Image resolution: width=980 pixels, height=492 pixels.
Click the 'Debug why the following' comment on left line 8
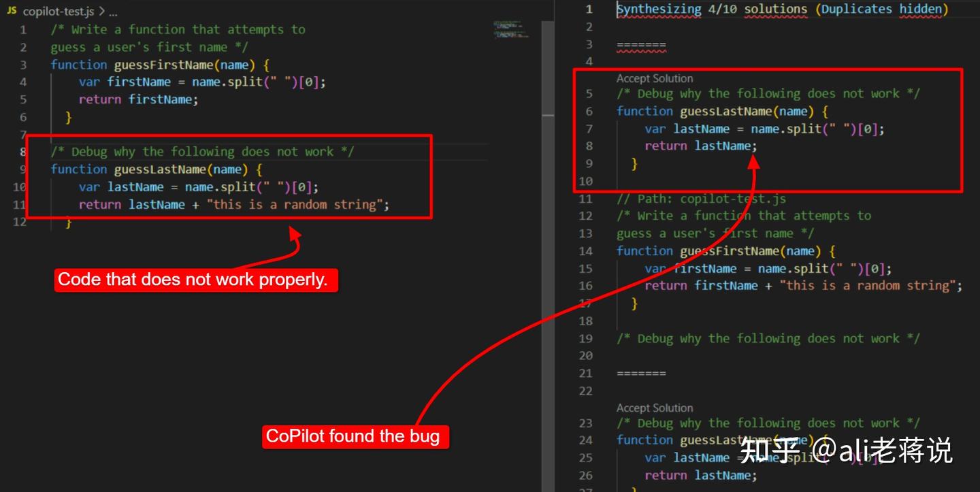tap(202, 152)
